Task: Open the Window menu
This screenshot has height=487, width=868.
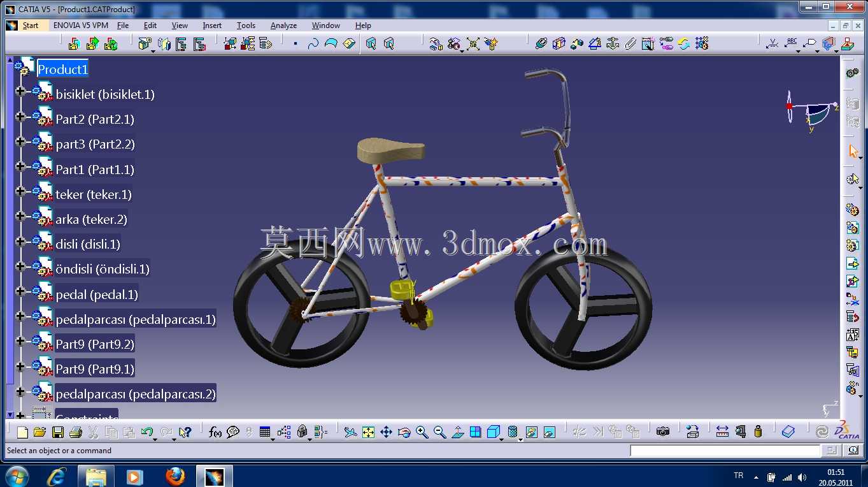Action: pyautogui.click(x=326, y=25)
